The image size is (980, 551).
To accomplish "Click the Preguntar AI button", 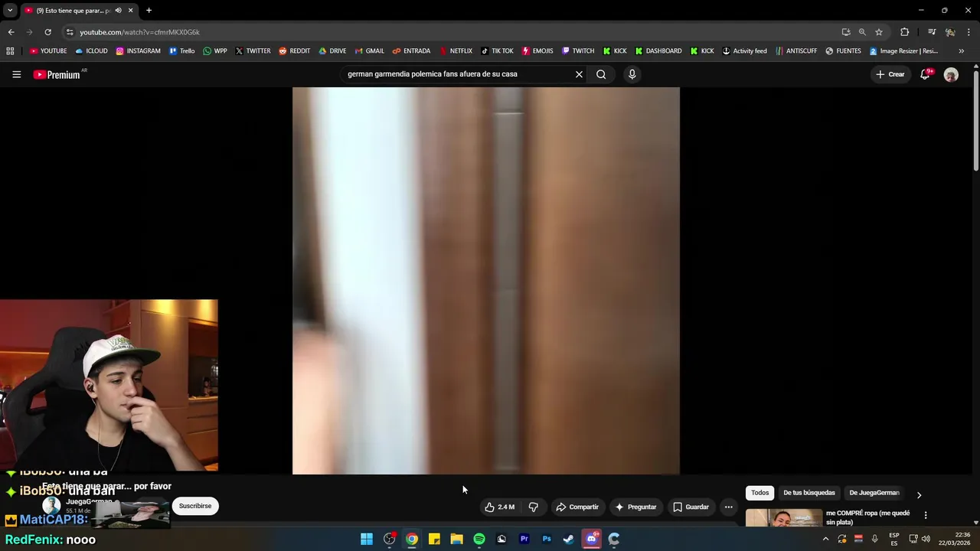I will (x=635, y=507).
